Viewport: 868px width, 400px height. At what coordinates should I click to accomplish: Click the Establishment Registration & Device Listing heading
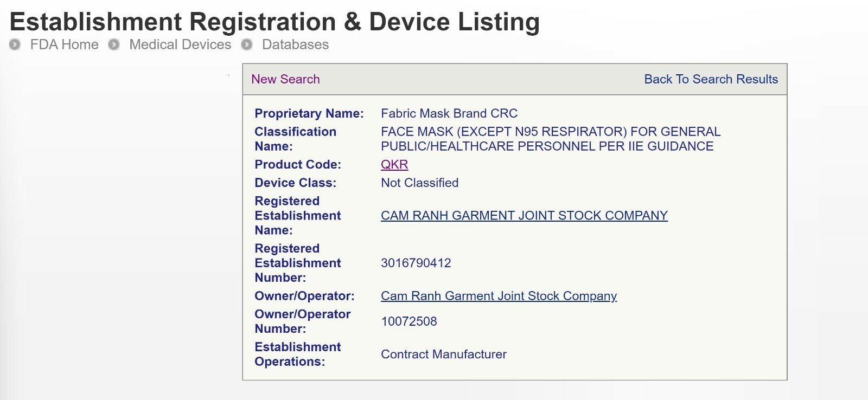coord(275,22)
